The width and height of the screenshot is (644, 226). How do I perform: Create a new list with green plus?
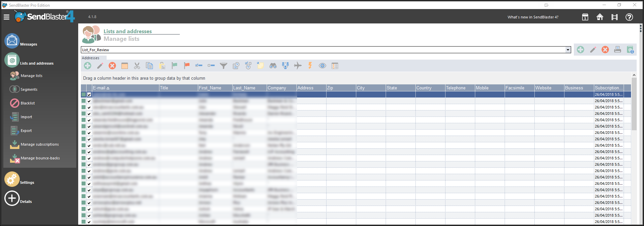581,50
